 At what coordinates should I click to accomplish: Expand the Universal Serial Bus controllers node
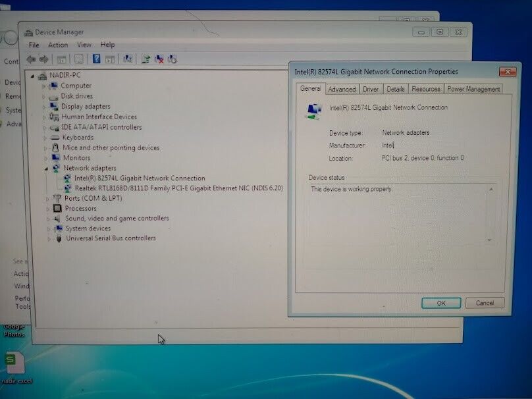click(49, 238)
